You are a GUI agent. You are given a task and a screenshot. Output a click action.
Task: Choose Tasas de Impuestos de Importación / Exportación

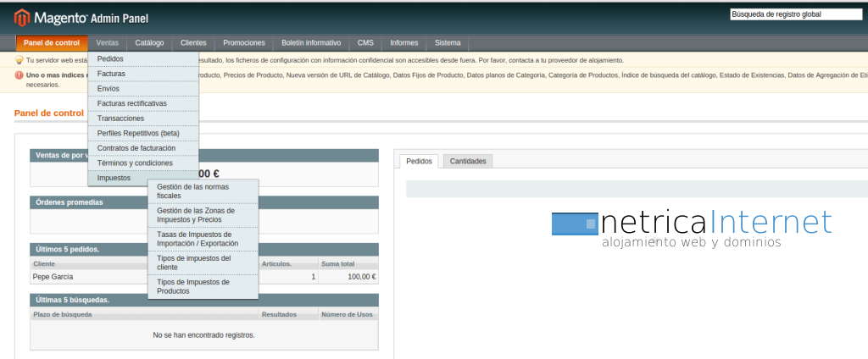pos(203,239)
